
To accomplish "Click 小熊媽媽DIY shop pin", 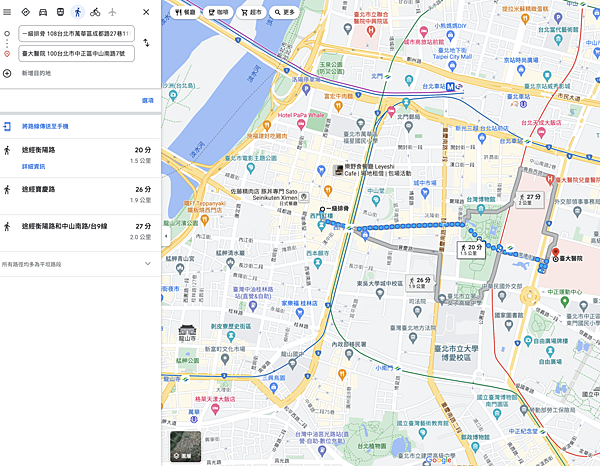I will pyautogui.click(x=450, y=36).
